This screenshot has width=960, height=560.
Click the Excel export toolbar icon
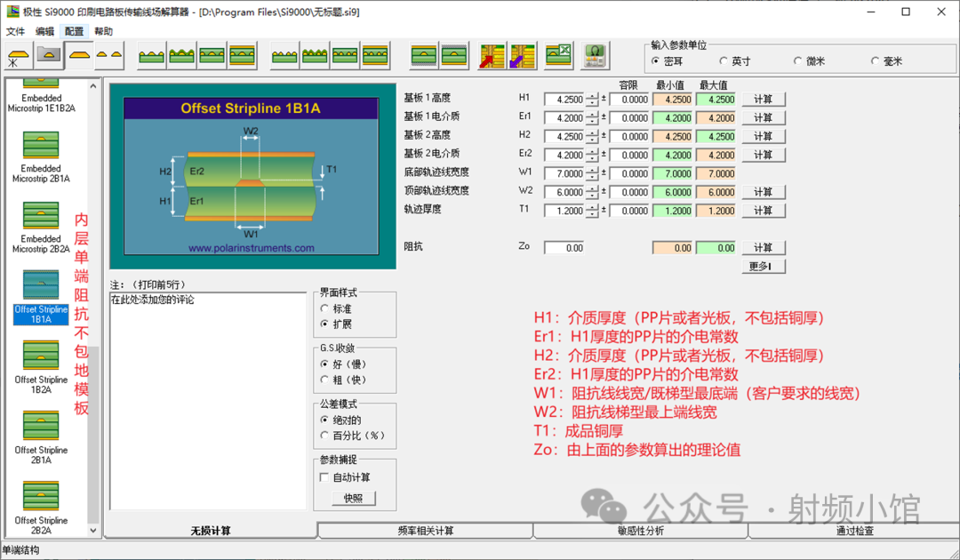point(558,56)
